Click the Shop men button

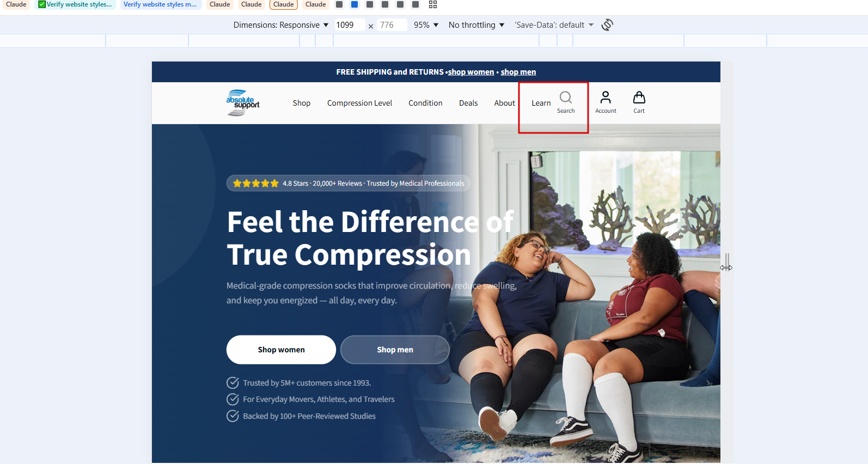395,350
